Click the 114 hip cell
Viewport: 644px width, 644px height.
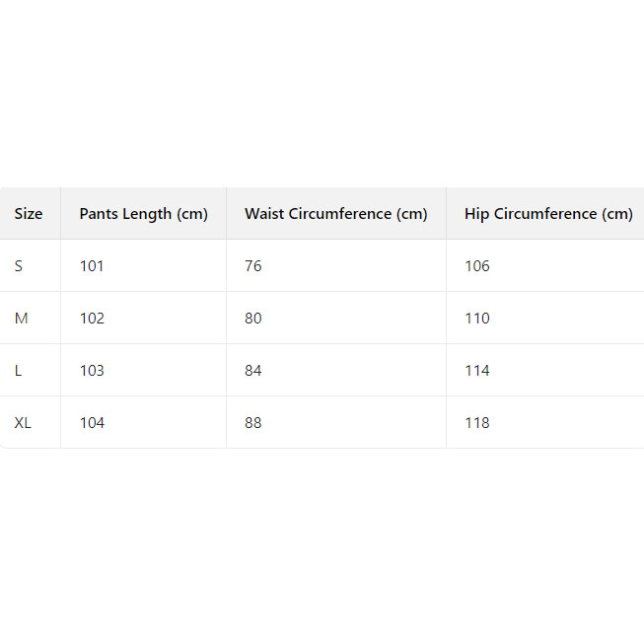(x=477, y=371)
